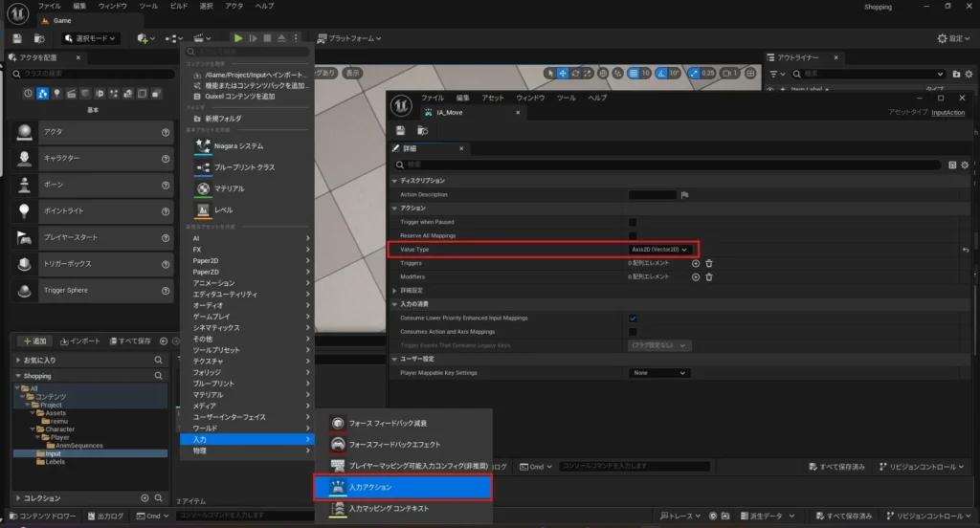Viewport: 980px width, 528px height.
Task: Start Play in Editor with green play button
Action: click(238, 38)
